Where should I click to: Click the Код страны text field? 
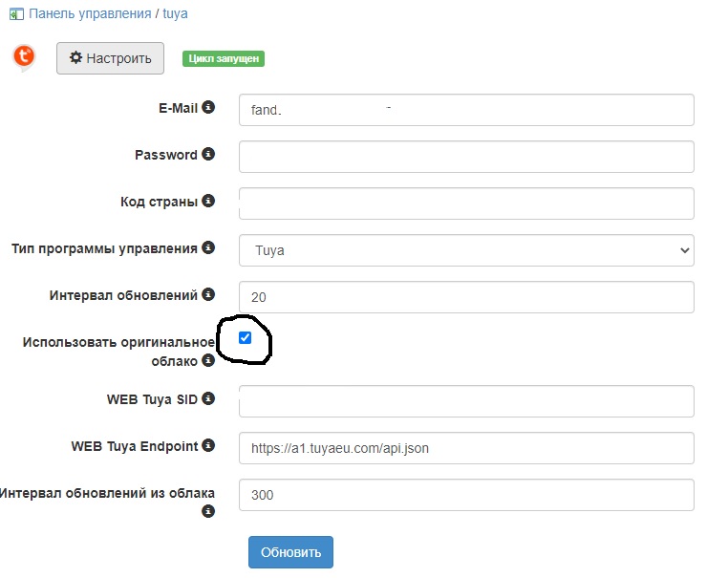point(466,203)
